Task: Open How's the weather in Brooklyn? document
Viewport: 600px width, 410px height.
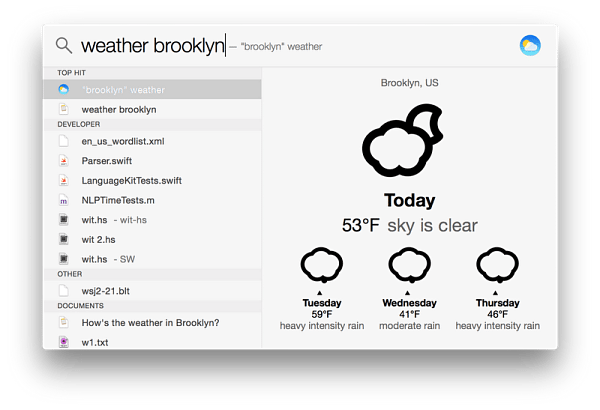Action: point(152,323)
